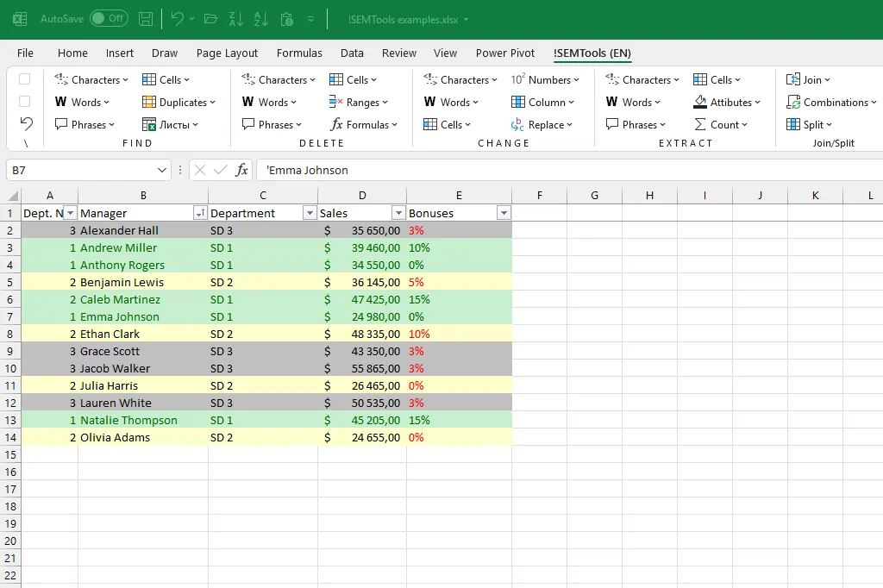Open Manager column sort filter button
Viewport: 883px width, 588px height.
(x=199, y=213)
